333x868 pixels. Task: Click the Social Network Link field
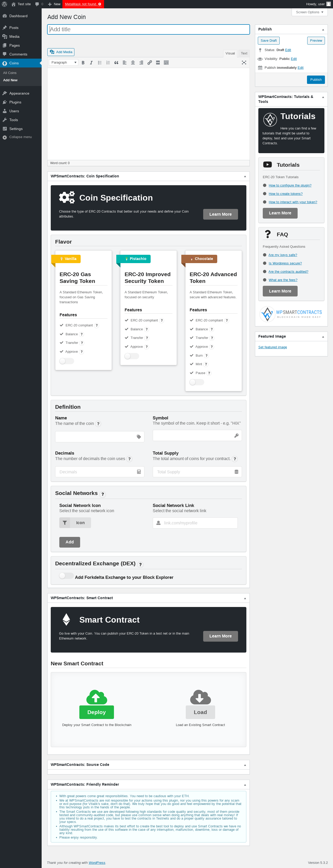195,523
